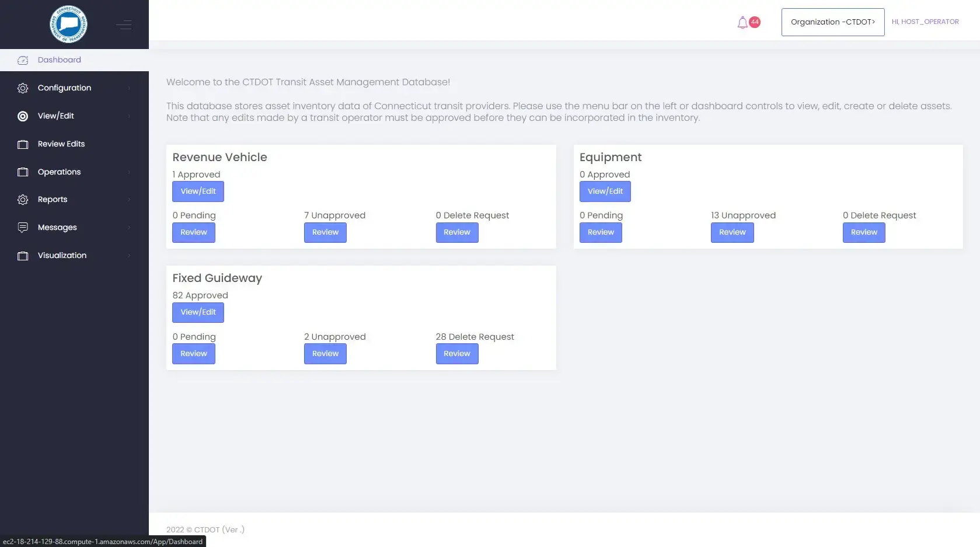Screen dimensions: 980x547
Task: Open the Organization -CTDOT selector
Action: [832, 22]
